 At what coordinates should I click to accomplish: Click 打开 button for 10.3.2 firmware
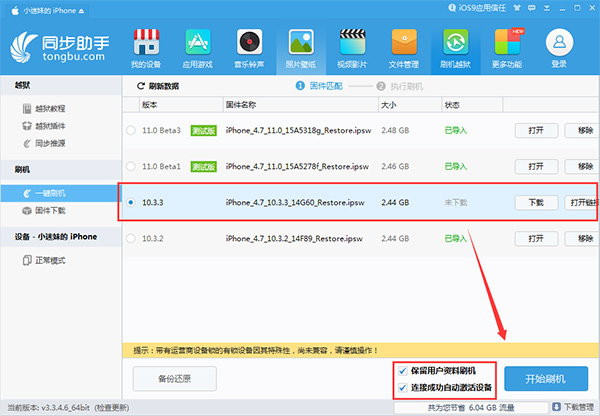coord(536,238)
